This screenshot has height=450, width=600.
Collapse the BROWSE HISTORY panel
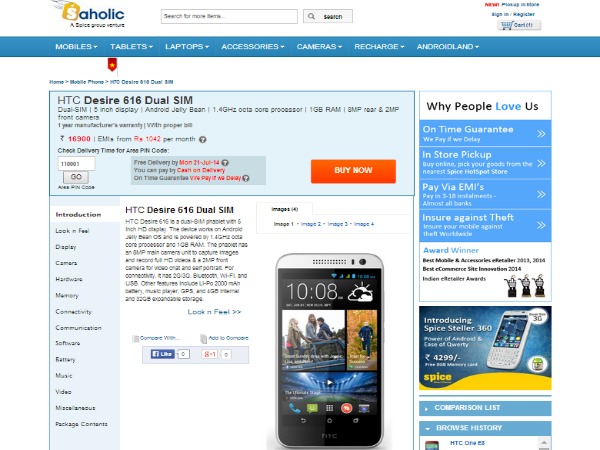[x=428, y=429]
